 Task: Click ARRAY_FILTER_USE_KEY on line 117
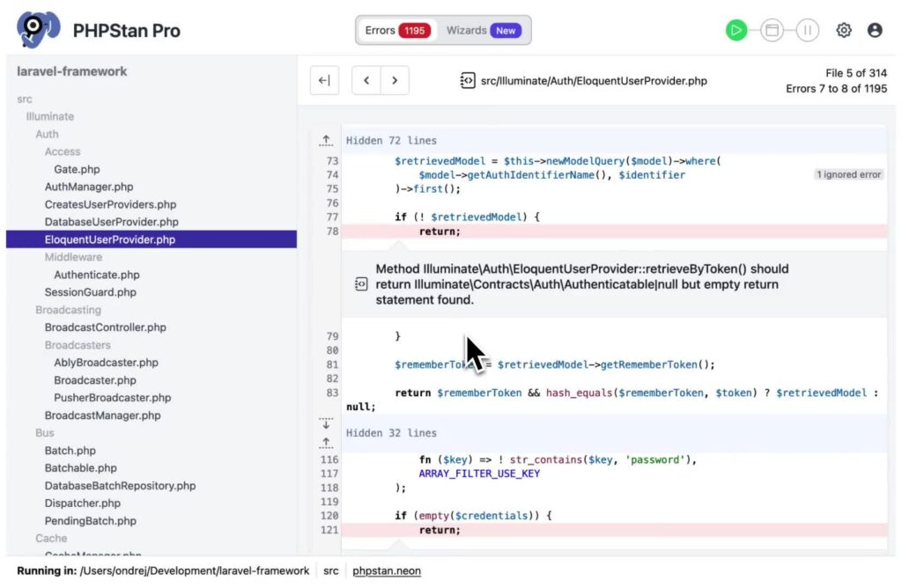tap(479, 474)
